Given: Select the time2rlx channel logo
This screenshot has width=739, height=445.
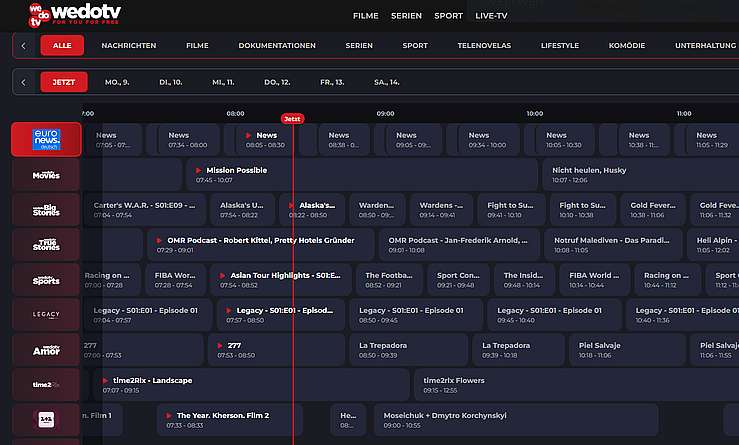Looking at the screenshot, I should (x=46, y=384).
